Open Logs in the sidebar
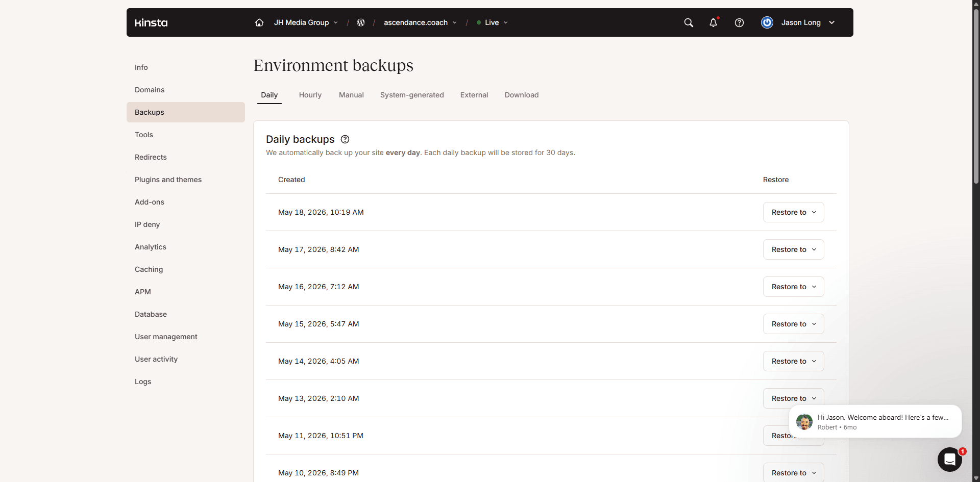This screenshot has width=980, height=482. pos(186,382)
